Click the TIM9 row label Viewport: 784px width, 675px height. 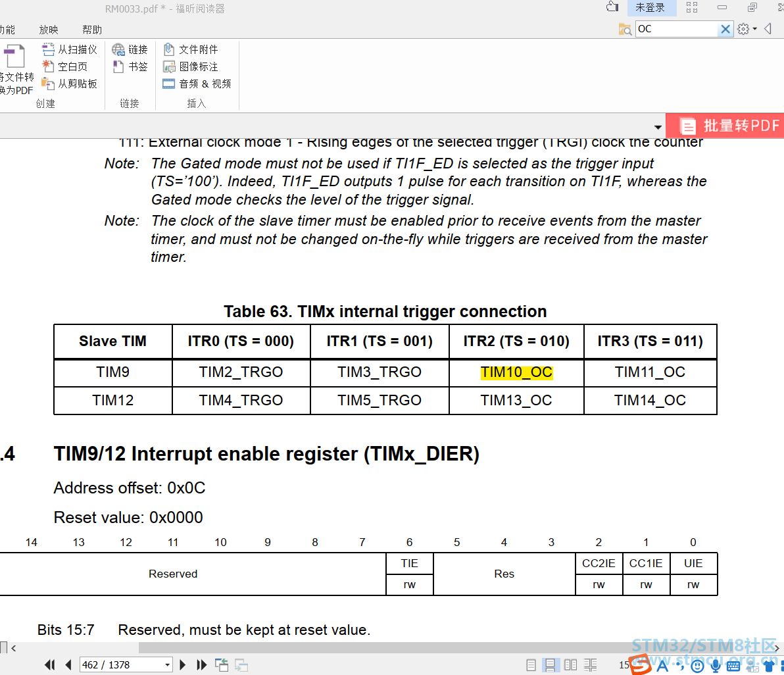click(x=113, y=372)
